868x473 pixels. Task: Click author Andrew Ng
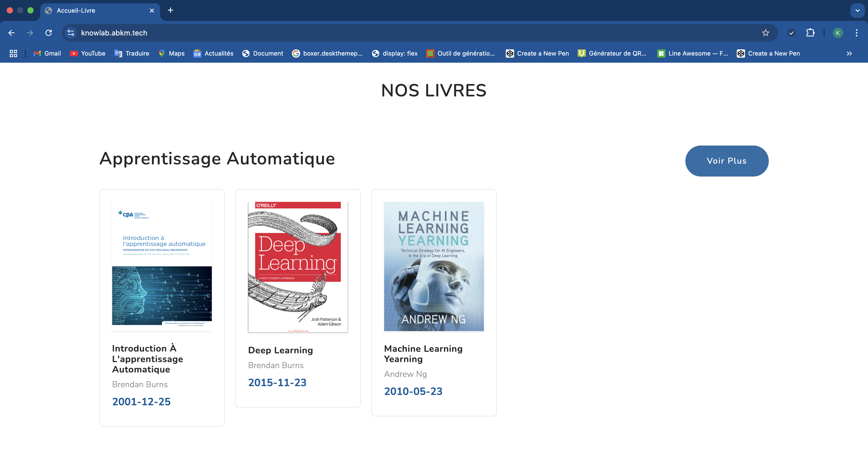(405, 374)
